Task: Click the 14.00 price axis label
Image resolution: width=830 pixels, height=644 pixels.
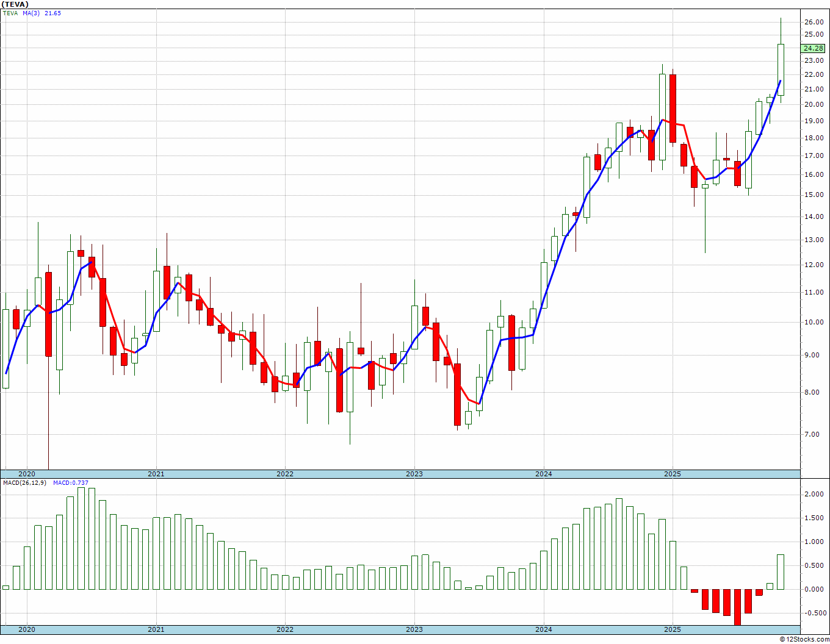Action: coord(814,216)
